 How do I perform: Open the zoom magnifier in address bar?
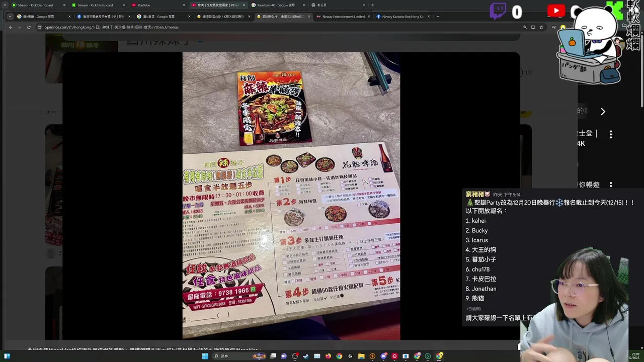coord(525,27)
